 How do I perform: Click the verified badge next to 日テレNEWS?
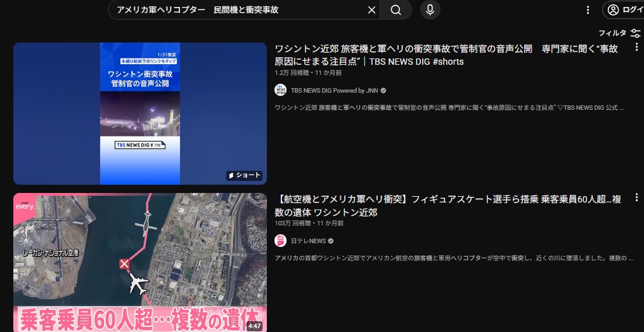coord(331,241)
